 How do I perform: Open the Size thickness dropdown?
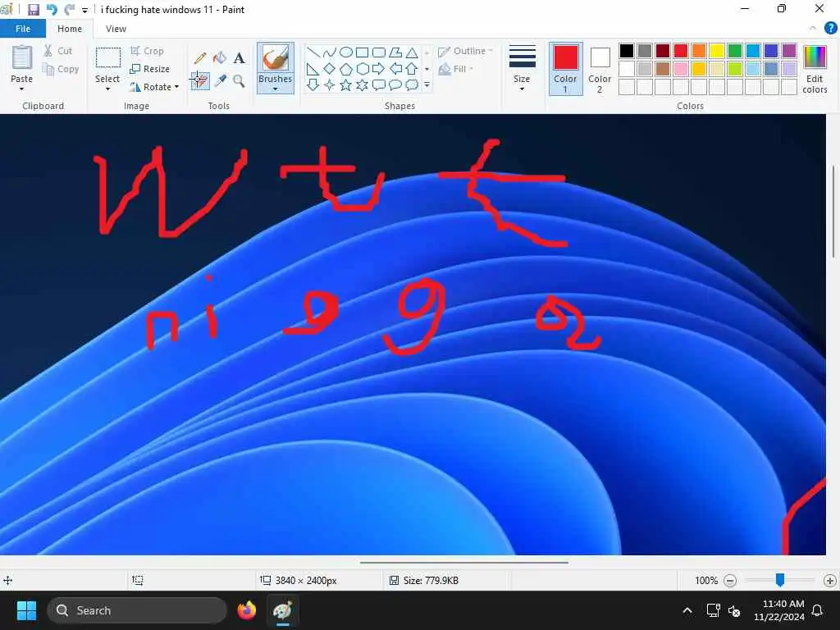click(x=522, y=69)
